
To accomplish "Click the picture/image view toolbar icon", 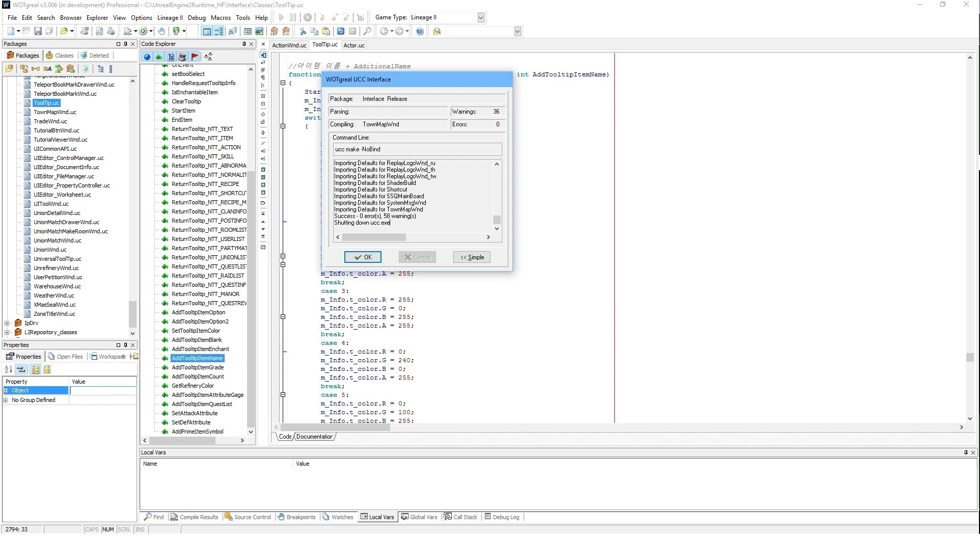I will point(259,32).
